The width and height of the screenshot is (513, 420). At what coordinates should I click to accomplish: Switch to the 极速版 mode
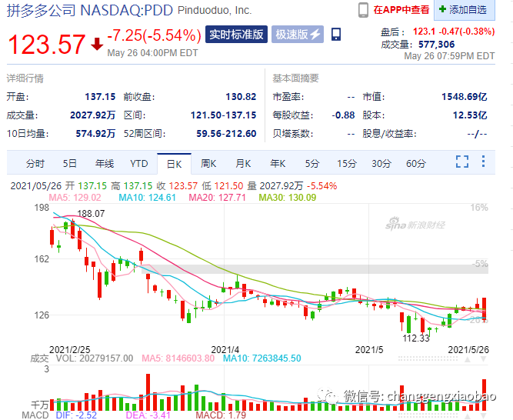pyautogui.click(x=298, y=35)
